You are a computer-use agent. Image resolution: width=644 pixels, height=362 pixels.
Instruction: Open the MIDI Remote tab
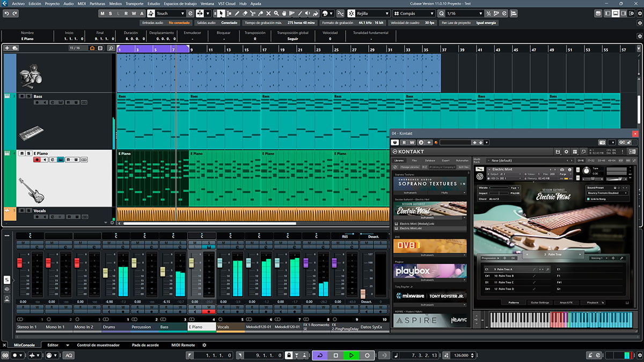(183, 345)
